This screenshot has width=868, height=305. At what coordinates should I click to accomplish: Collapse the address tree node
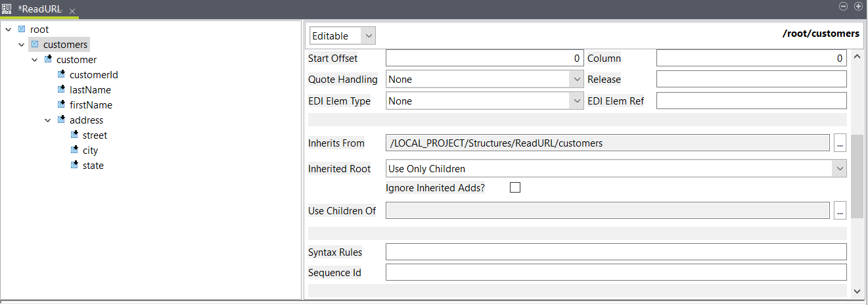coord(48,120)
